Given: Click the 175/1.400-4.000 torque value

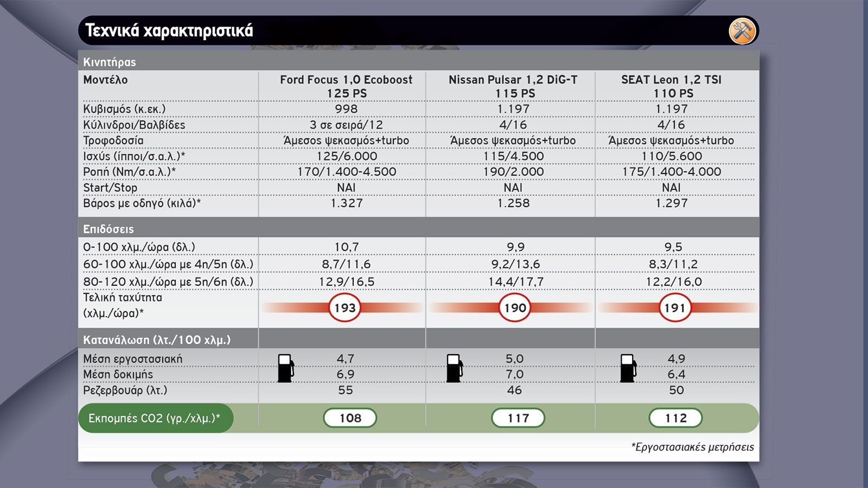Looking at the screenshot, I should [x=672, y=172].
